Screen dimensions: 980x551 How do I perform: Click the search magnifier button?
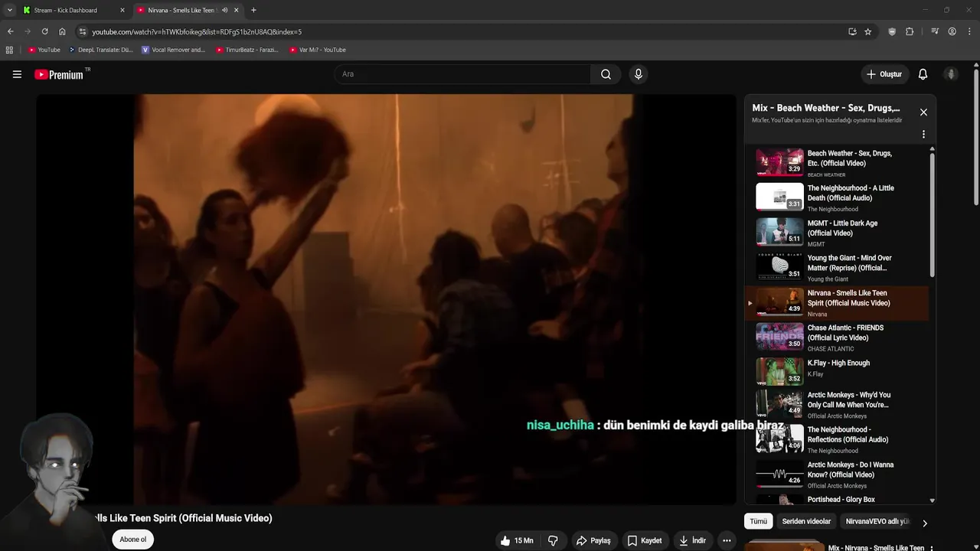[x=606, y=74]
